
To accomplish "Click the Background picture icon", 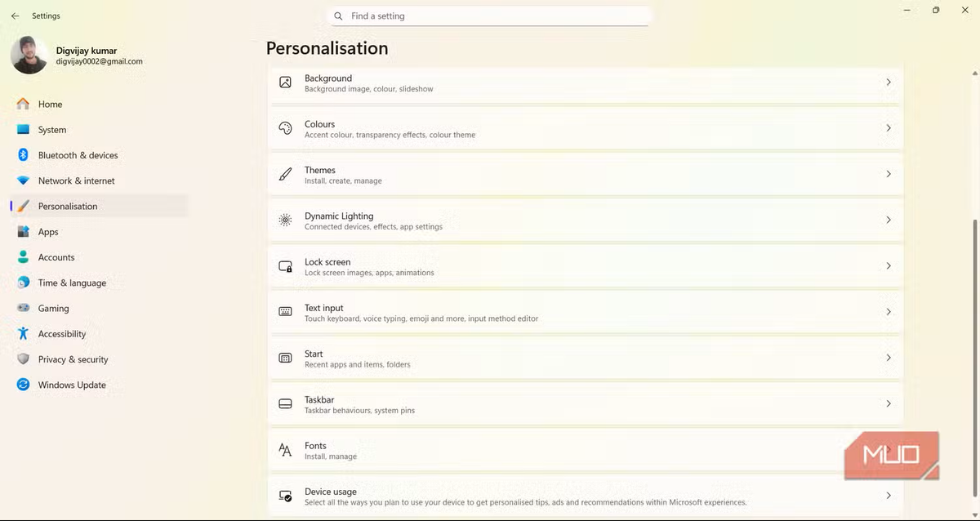I will [x=285, y=82].
